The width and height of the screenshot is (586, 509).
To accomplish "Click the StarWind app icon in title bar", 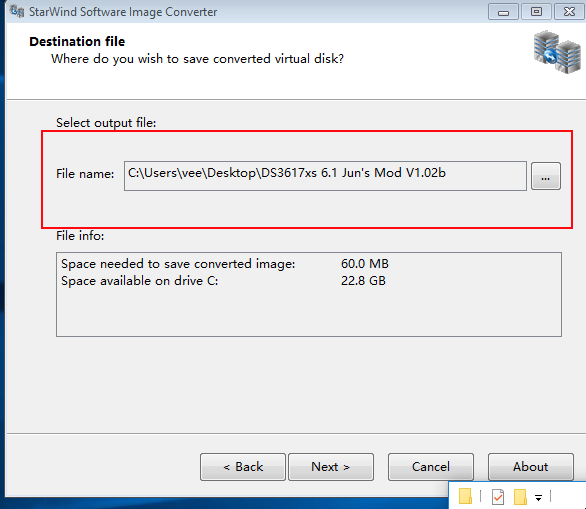I will [x=17, y=11].
